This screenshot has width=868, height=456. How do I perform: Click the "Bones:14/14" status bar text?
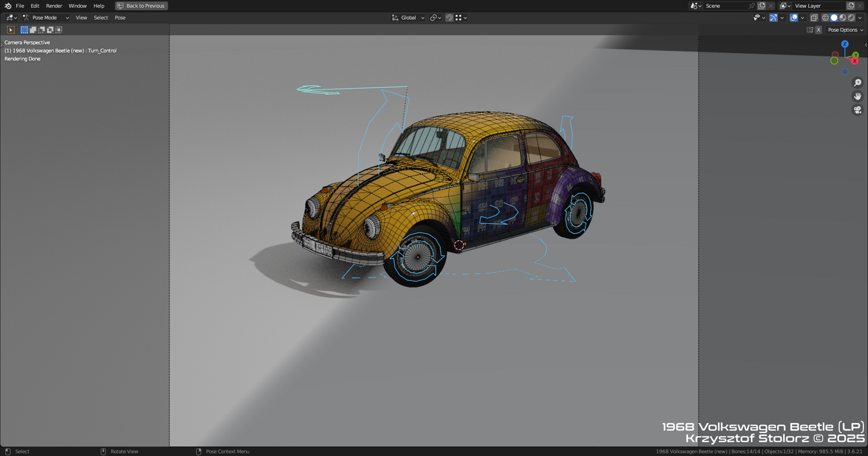[745, 451]
